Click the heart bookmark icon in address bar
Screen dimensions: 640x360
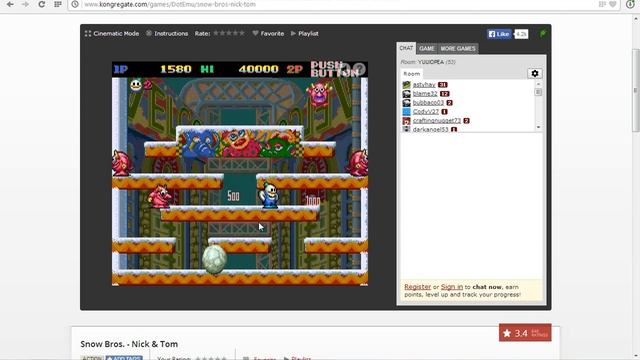click(x=613, y=4)
